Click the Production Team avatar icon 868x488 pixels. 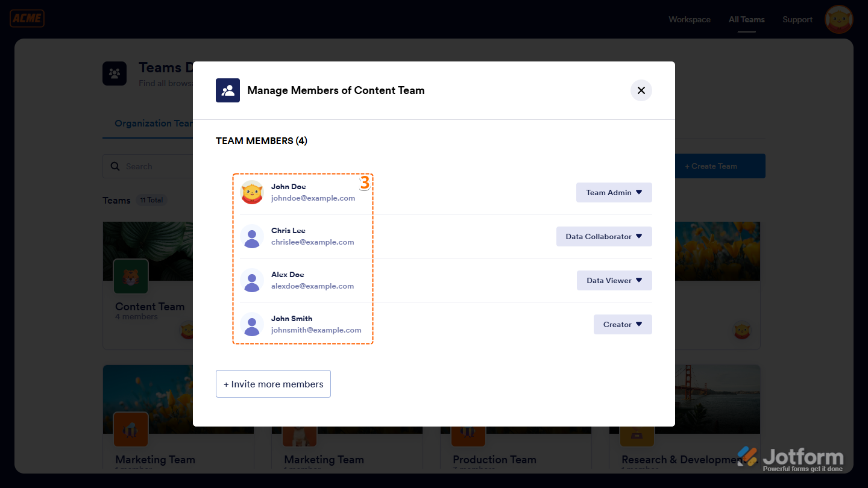click(x=467, y=429)
